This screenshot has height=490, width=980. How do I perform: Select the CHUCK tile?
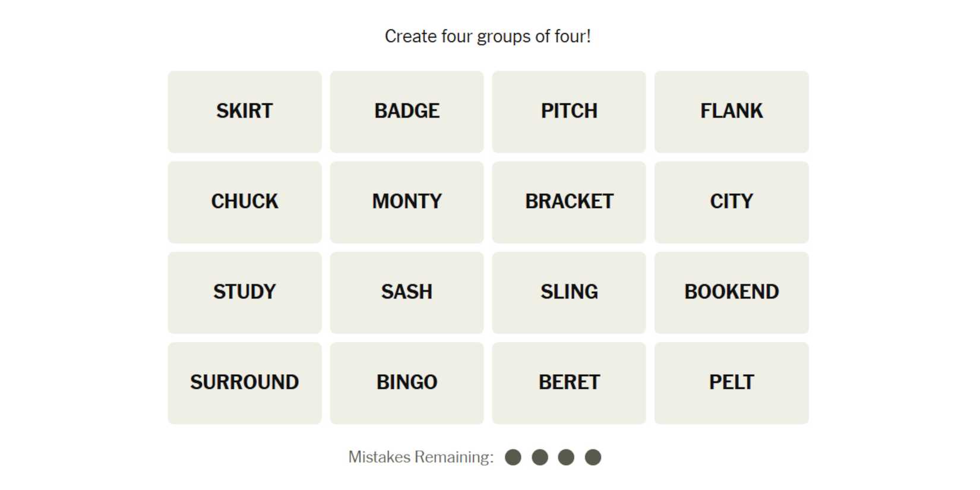pos(244,202)
